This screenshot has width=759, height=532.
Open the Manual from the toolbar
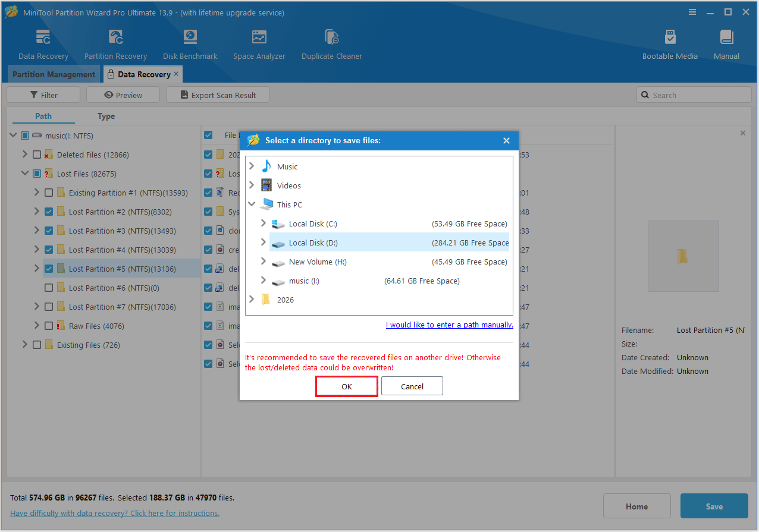726,45
